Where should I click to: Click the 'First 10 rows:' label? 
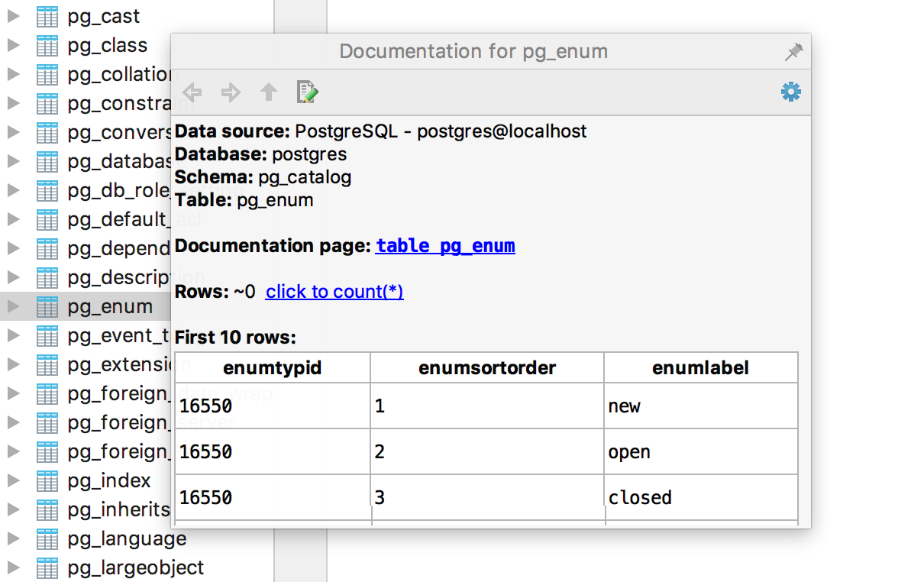tap(235, 337)
